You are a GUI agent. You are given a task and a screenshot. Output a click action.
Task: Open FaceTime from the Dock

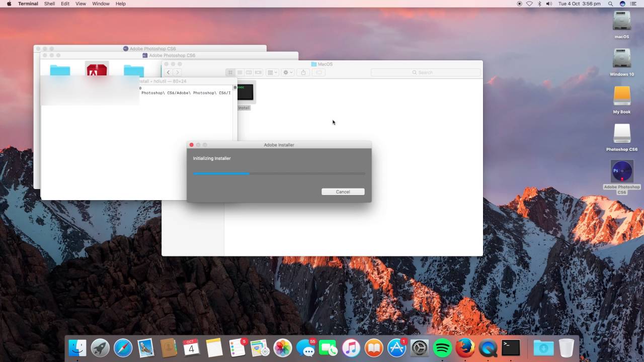click(328, 348)
